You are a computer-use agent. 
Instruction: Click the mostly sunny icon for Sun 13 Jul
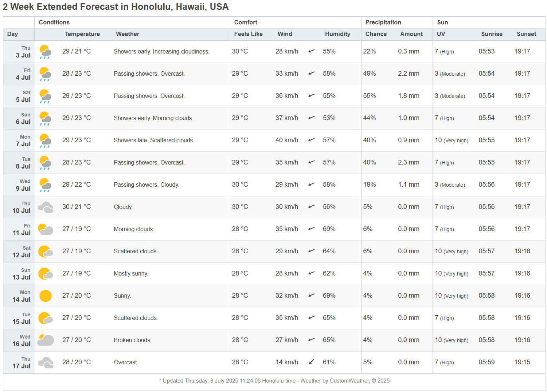46,274
